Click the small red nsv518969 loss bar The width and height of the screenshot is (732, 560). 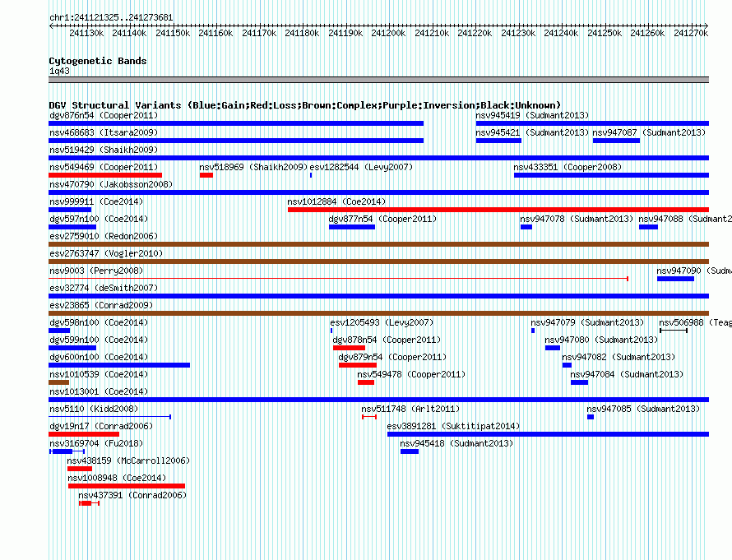pos(206,175)
